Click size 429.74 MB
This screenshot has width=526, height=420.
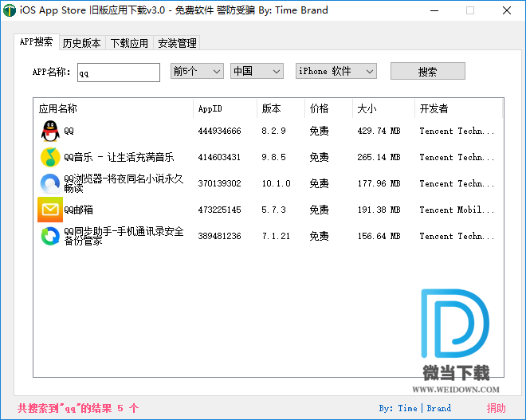(x=379, y=131)
